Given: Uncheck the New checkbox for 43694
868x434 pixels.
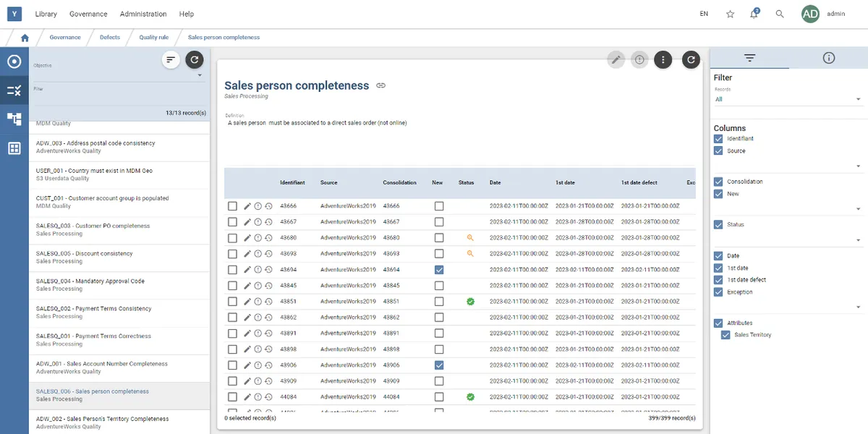Looking at the screenshot, I should [x=439, y=270].
